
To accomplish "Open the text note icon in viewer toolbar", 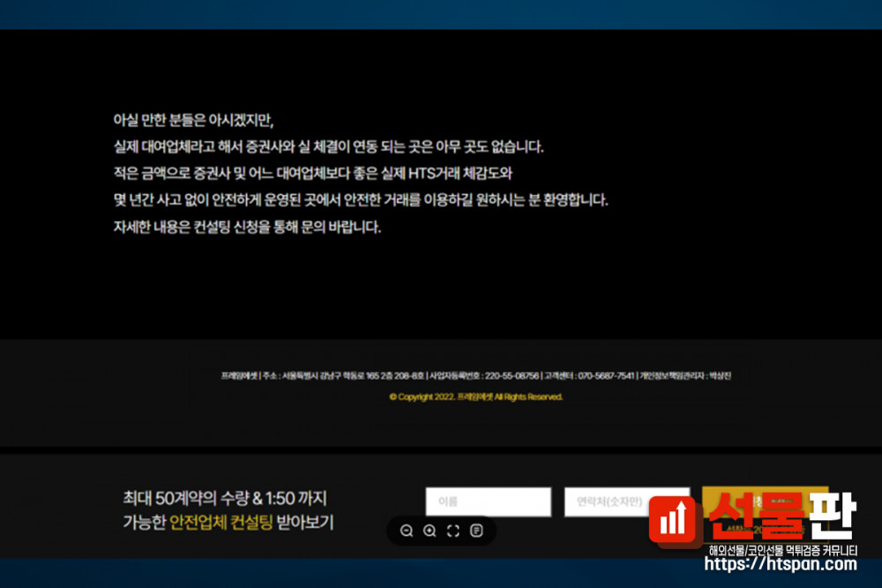I will [476, 531].
